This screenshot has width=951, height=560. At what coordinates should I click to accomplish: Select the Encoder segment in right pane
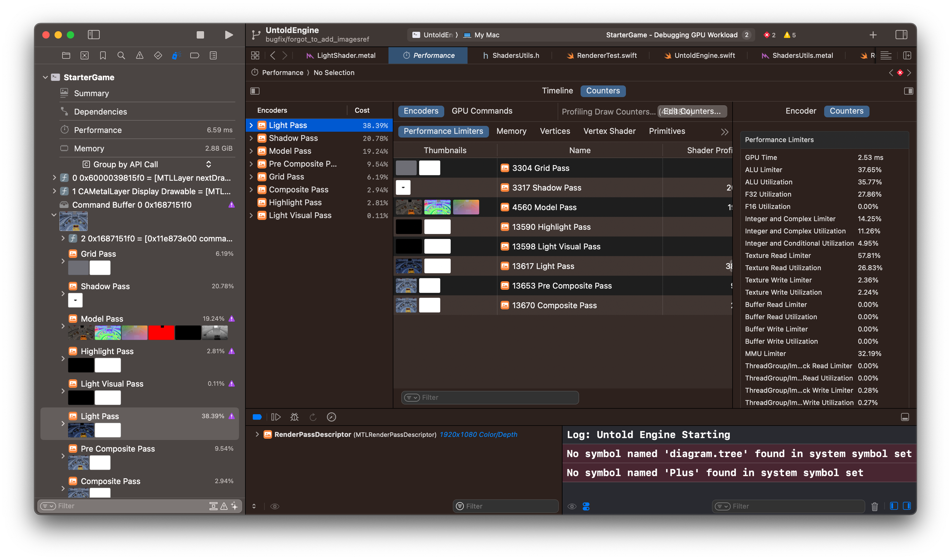pyautogui.click(x=801, y=111)
